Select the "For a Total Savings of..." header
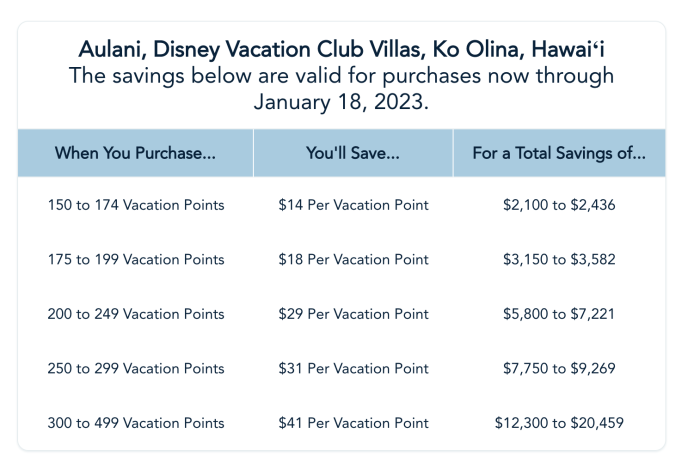The image size is (700, 475). tap(559, 153)
